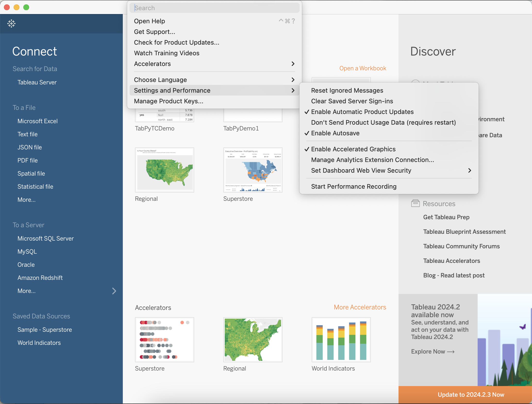This screenshot has height=404, width=532.
Task: Open the Superstore sample workbook thumbnail
Action: 253,170
